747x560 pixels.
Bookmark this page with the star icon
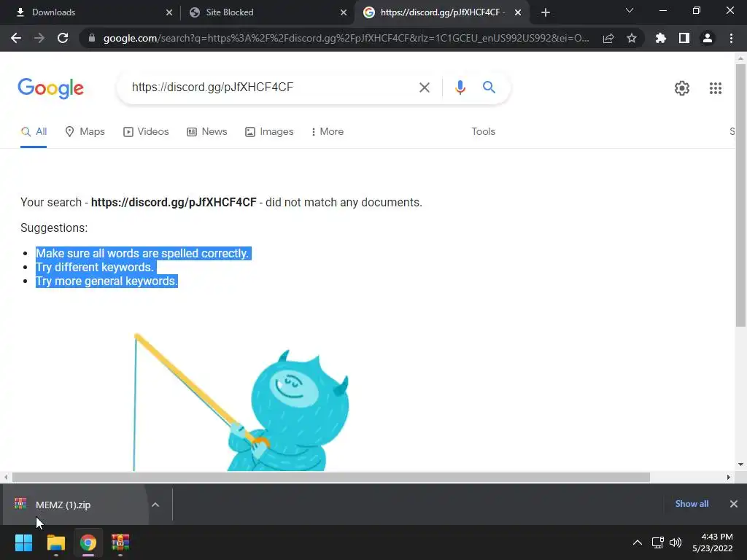(631, 38)
